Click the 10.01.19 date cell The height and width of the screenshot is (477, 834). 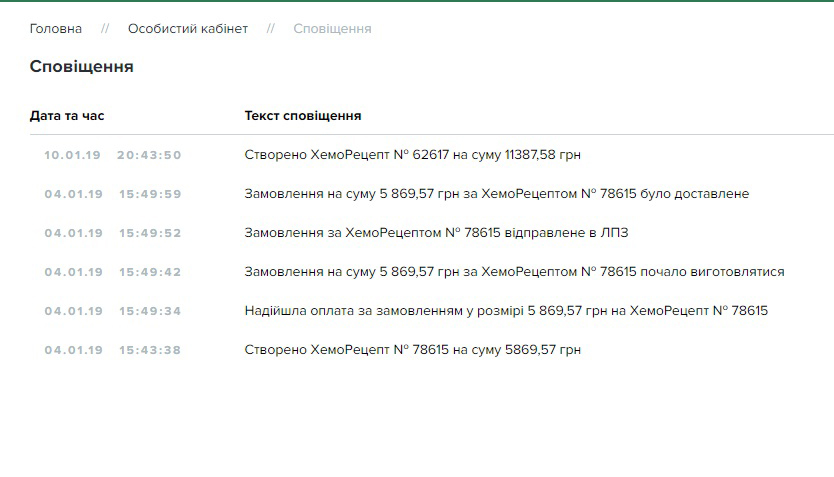coord(73,155)
